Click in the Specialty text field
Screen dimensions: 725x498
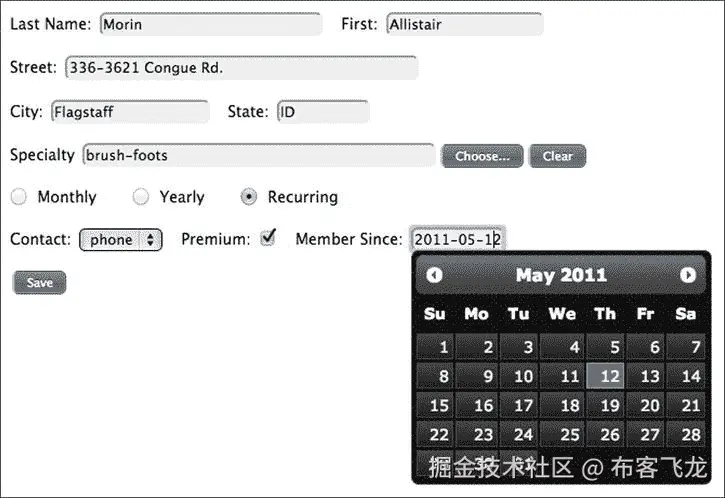click(x=259, y=155)
